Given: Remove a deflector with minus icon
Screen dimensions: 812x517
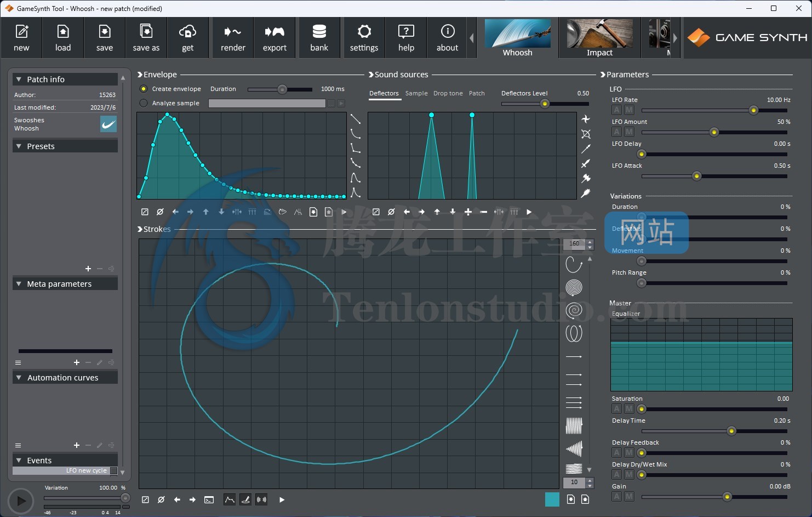Looking at the screenshot, I should (483, 212).
